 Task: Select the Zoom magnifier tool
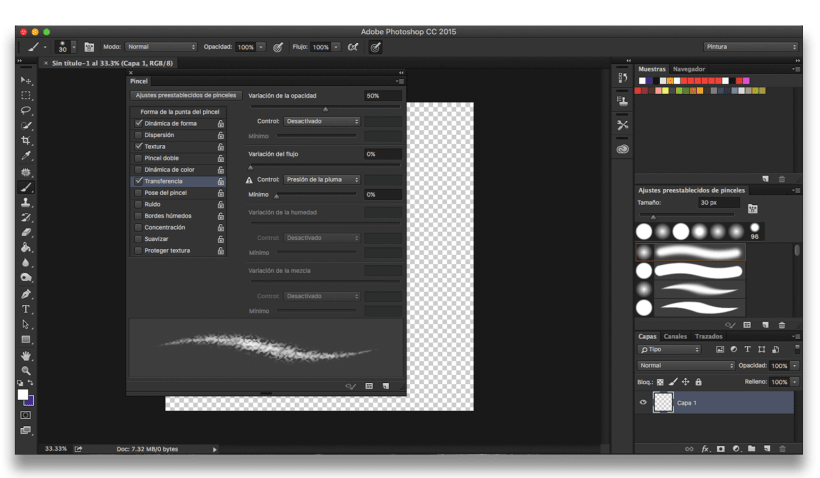(26, 370)
